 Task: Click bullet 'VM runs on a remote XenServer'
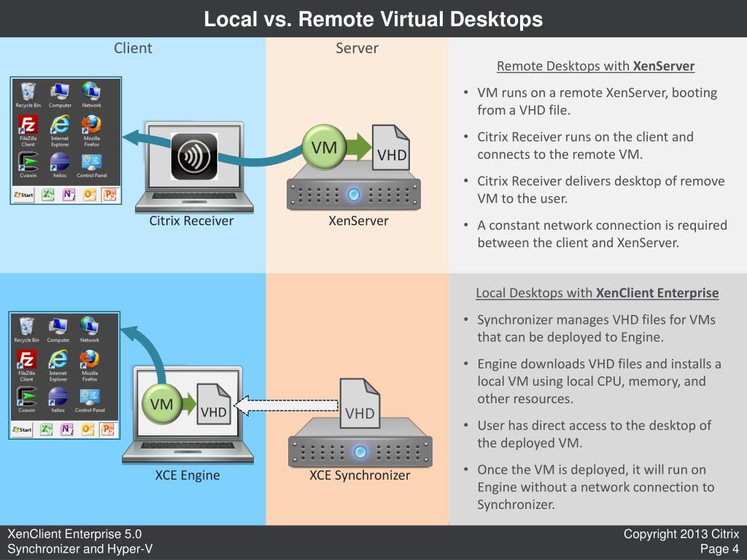pyautogui.click(x=597, y=101)
